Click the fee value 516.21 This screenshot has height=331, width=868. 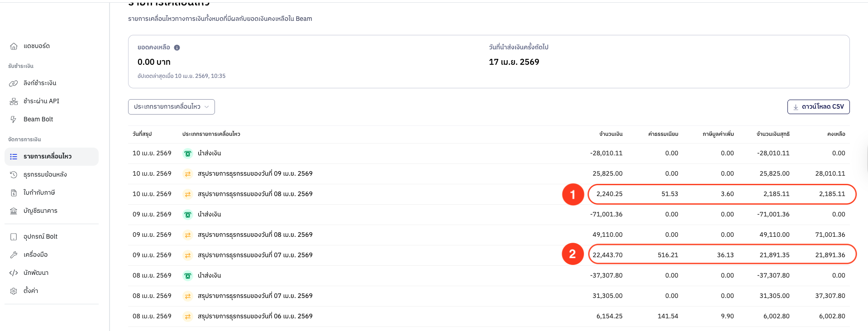click(x=668, y=255)
